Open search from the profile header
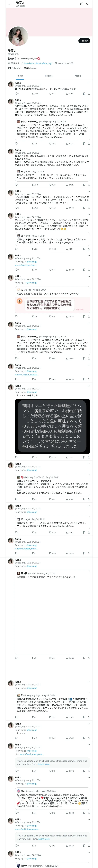The width and height of the screenshot is (98, 868). (x=88, y=4)
